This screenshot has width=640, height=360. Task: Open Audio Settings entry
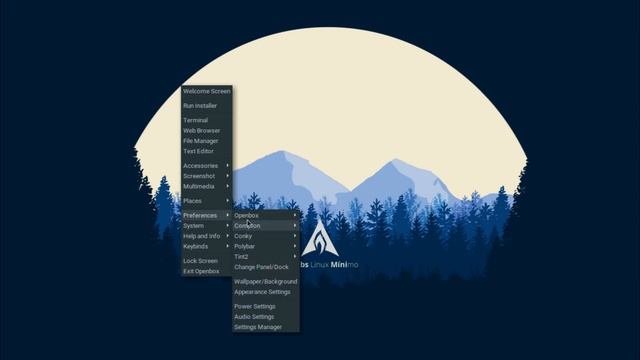click(266, 317)
